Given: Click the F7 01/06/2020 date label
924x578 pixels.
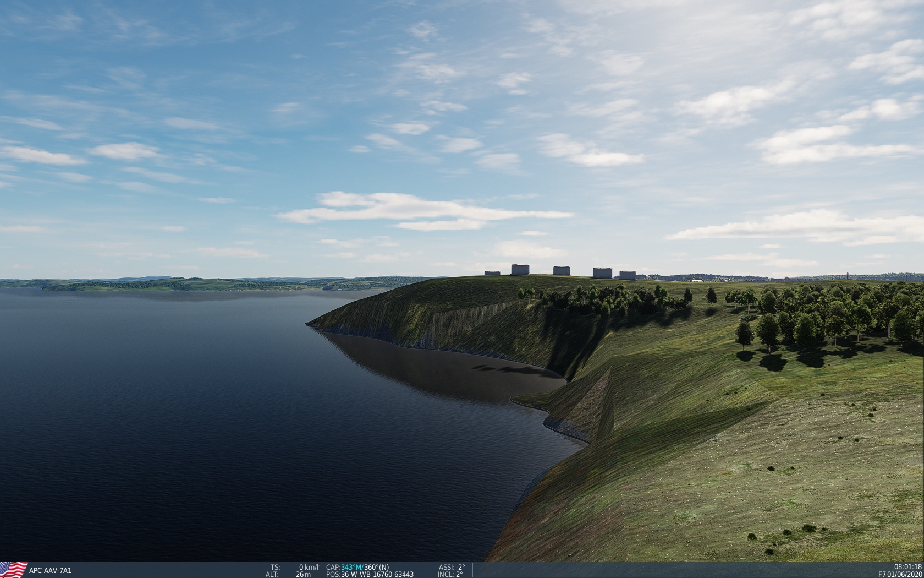Looking at the screenshot, I should click(900, 574).
